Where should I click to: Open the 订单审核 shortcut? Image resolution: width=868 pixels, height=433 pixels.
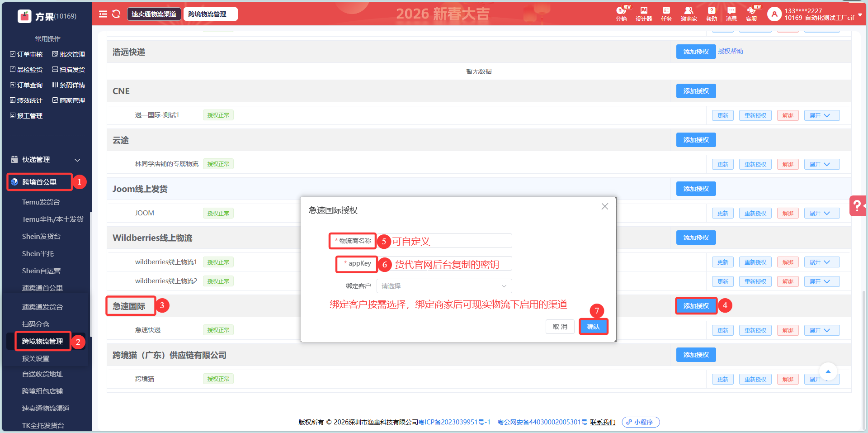tap(26, 54)
